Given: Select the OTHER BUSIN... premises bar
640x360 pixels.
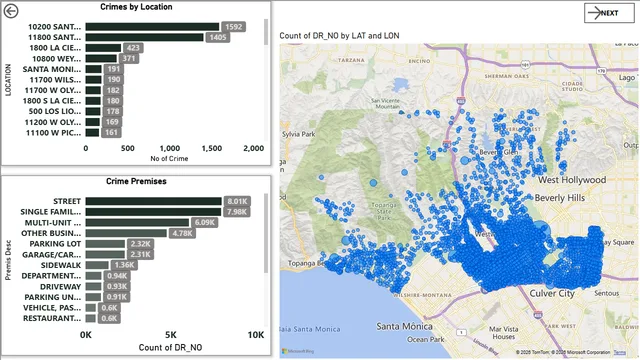Looking at the screenshot, I should coord(126,233).
